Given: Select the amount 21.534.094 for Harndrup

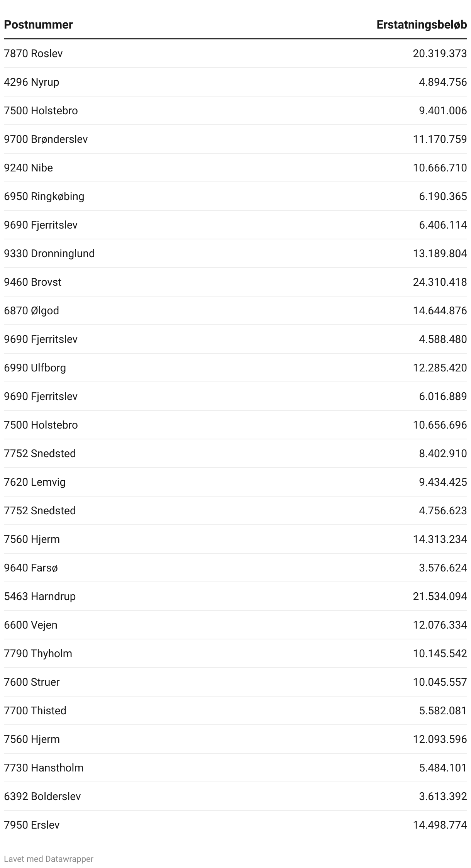Looking at the screenshot, I should [x=440, y=596].
